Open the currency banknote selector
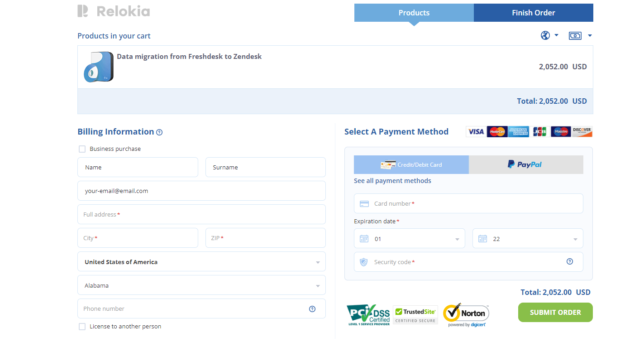 pos(575,35)
